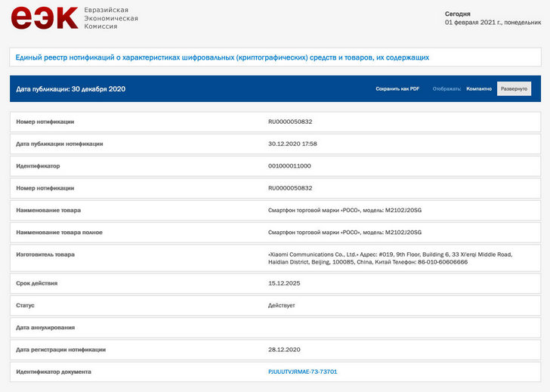Click the Статус label
The height and width of the screenshot is (392, 550).
[x=25, y=305]
